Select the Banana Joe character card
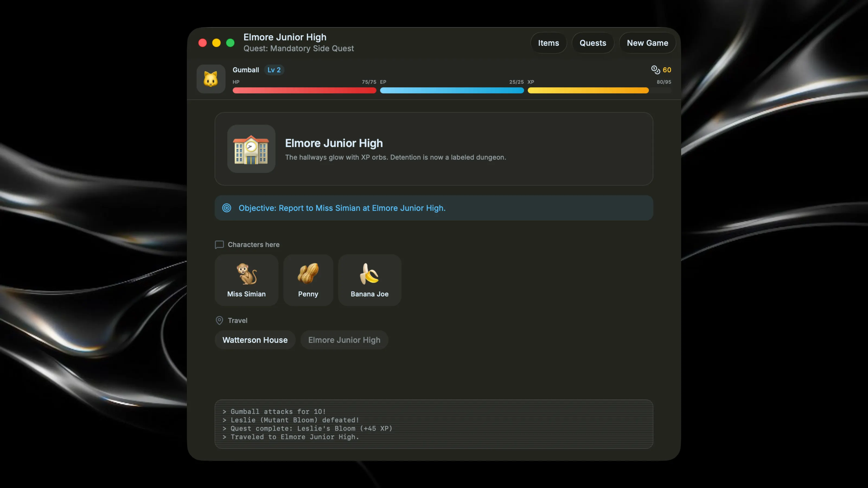 tap(370, 280)
